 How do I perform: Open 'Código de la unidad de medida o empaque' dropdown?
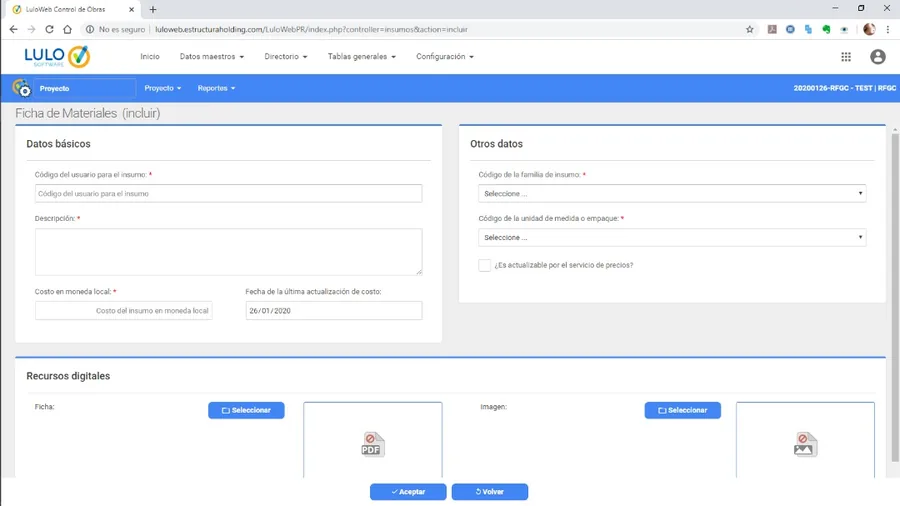tap(672, 237)
